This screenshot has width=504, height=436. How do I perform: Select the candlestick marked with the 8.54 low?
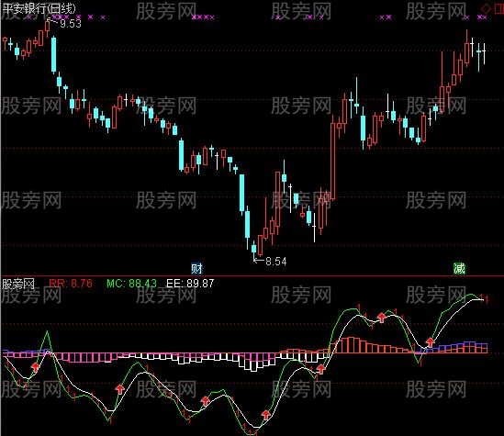(x=254, y=250)
